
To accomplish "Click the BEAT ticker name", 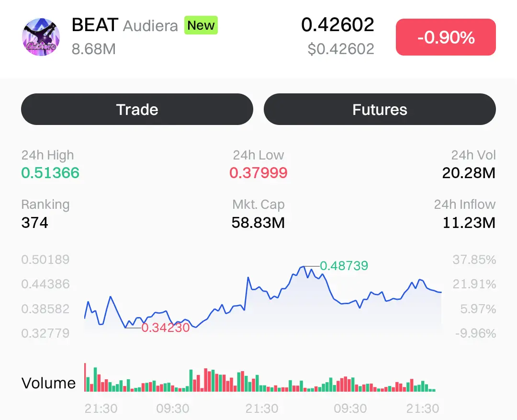I will (95, 25).
